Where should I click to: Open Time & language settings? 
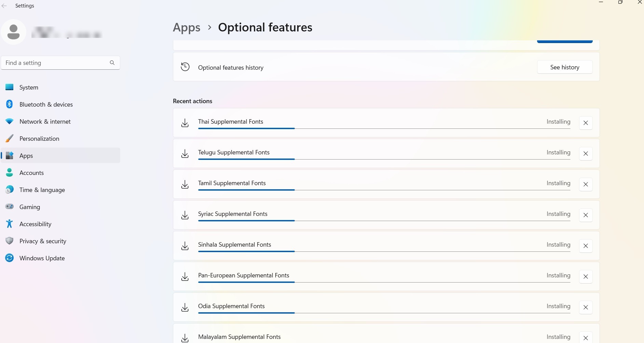click(42, 190)
